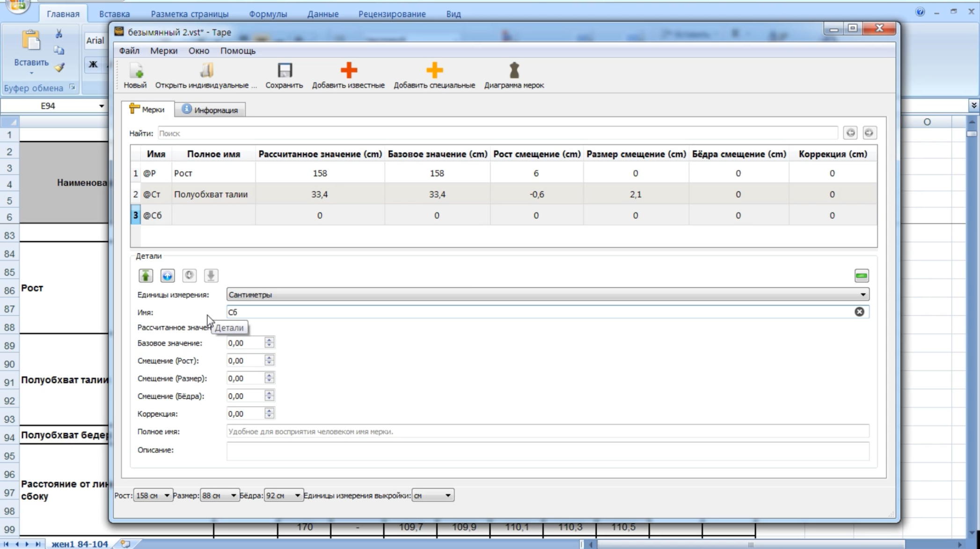980x549 pixels.
Task: Open the Мерки menu
Action: (164, 51)
